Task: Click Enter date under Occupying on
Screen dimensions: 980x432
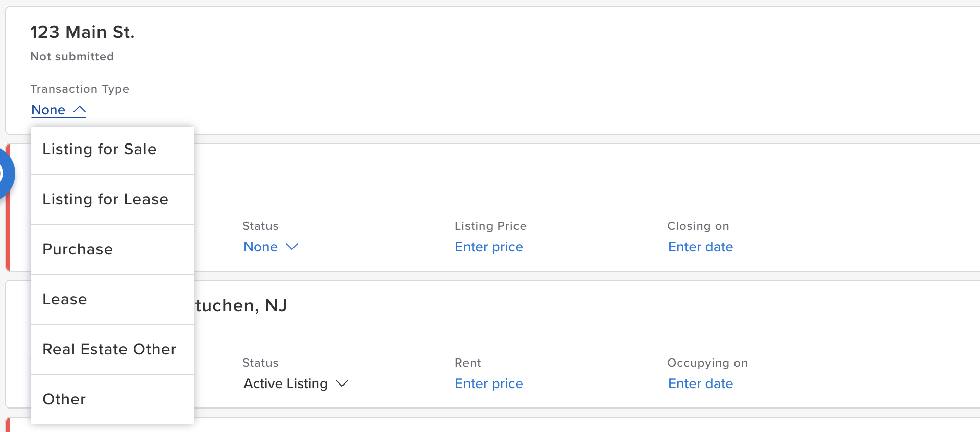Action: coord(701,383)
